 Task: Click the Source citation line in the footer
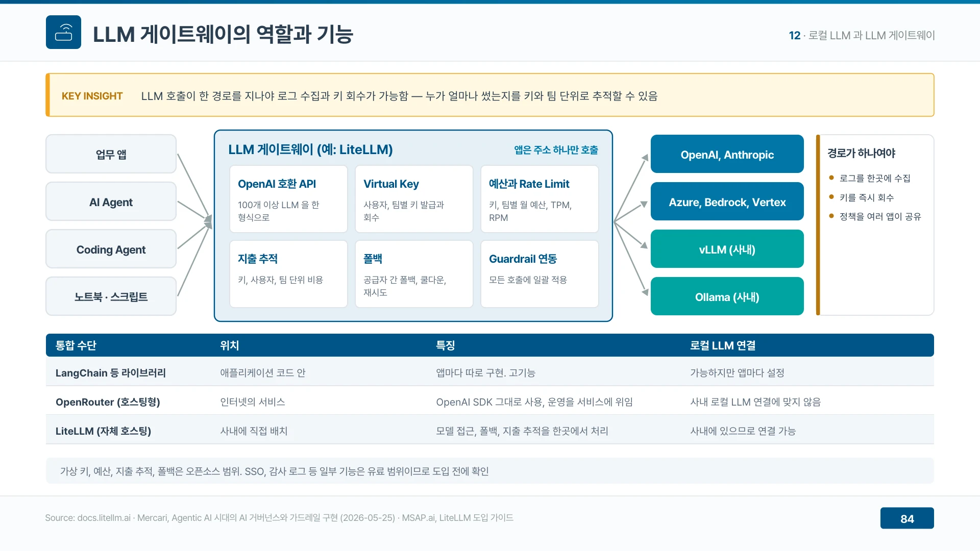pos(279,518)
